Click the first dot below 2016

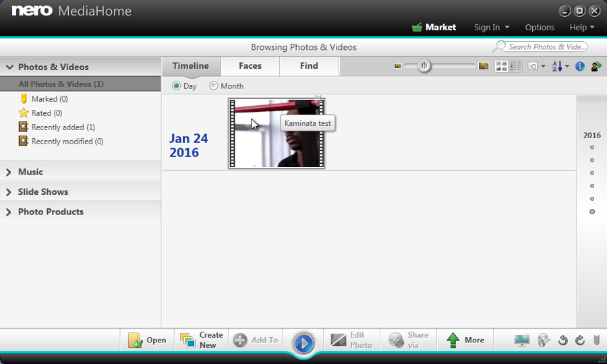(x=592, y=148)
